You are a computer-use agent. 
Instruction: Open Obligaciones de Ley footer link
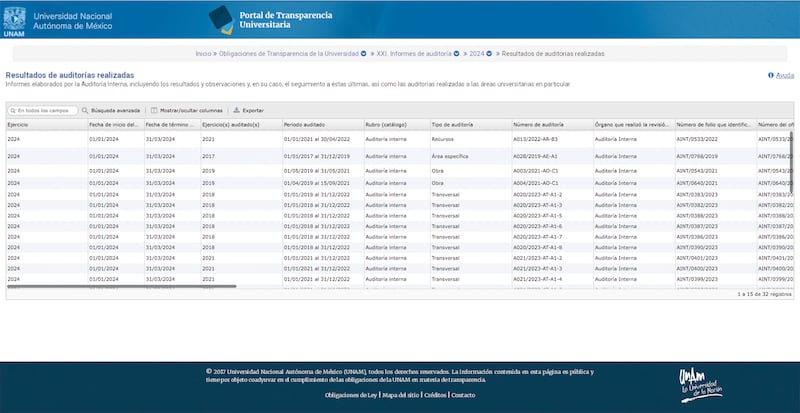pyautogui.click(x=351, y=395)
